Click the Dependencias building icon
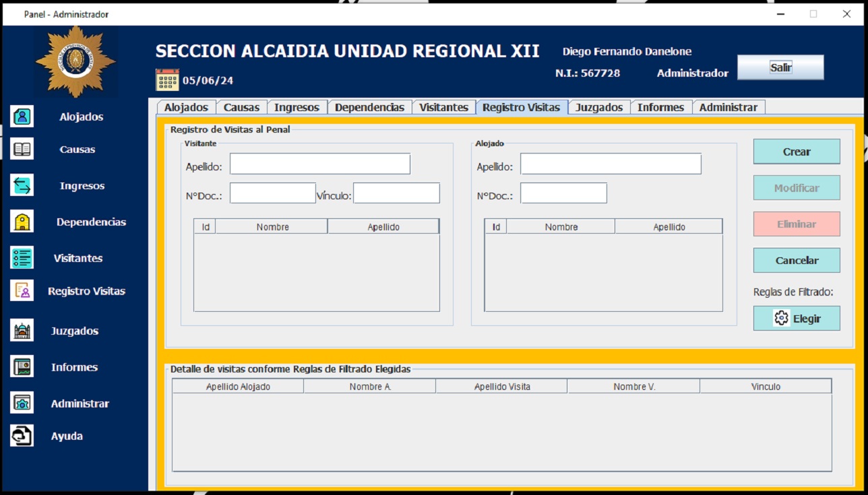Viewport: 868px width, 495px height. (x=22, y=222)
